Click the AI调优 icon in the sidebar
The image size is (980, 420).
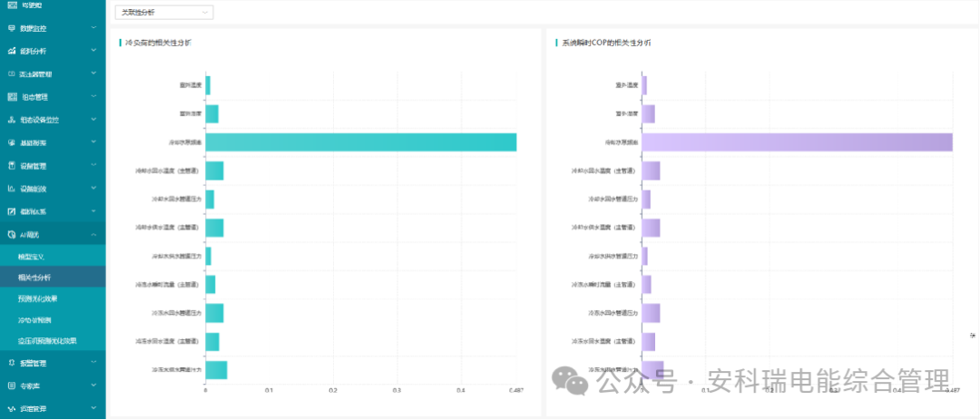pos(11,235)
